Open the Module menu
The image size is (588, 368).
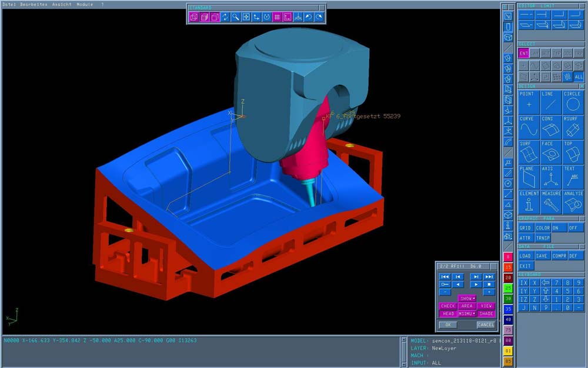(x=85, y=4)
